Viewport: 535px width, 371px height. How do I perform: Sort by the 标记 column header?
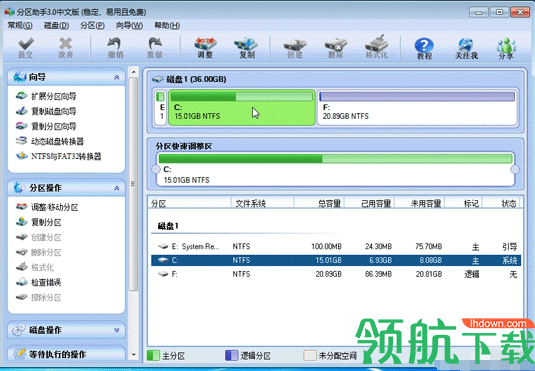pyautogui.click(x=463, y=203)
